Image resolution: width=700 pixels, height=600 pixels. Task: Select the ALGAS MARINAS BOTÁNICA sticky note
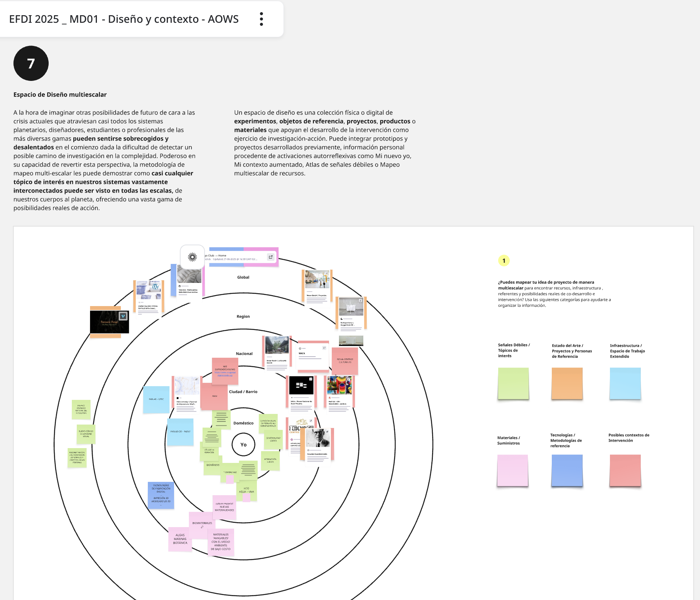click(180, 539)
